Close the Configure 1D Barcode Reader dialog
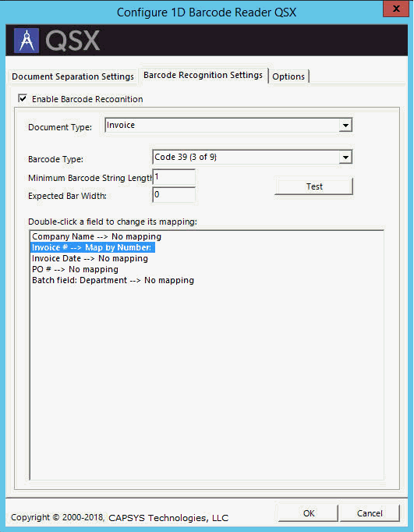The width and height of the screenshot is (414, 532). [396, 9]
